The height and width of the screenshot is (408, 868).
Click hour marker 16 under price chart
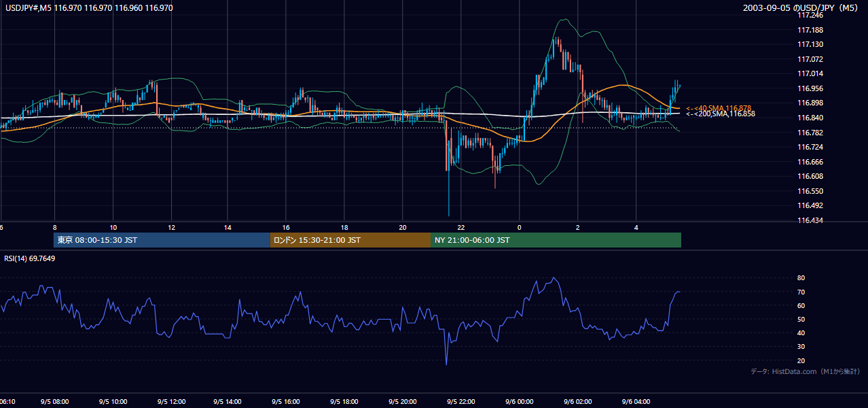(x=287, y=227)
